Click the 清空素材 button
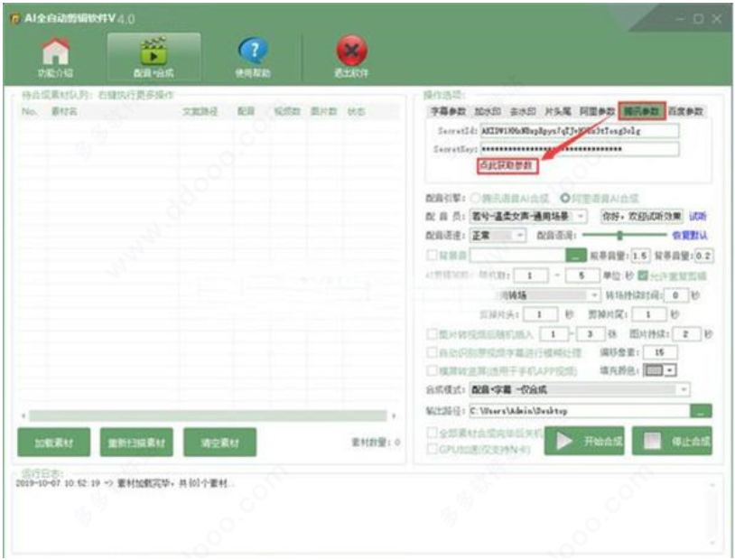Image resolution: width=735 pixels, height=560 pixels. pyautogui.click(x=219, y=443)
